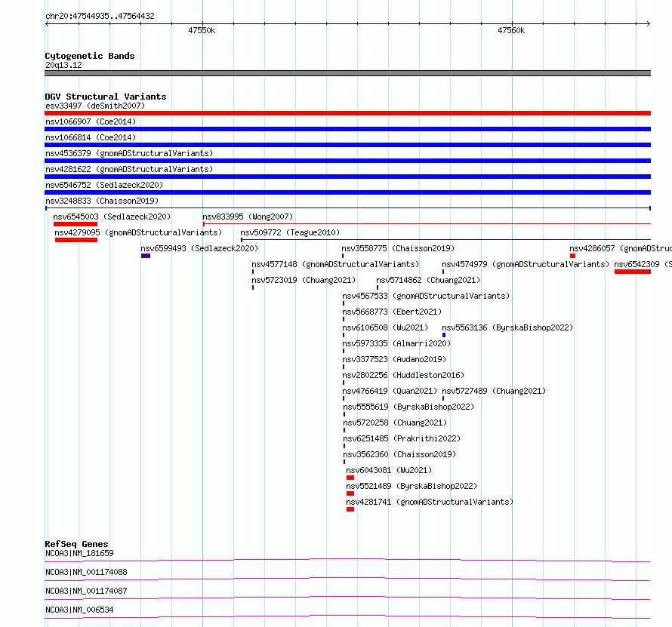The image size is (672, 627).
Task: Select NCOA3|NM_001174087 transcript label
Action: pyautogui.click(x=86, y=591)
